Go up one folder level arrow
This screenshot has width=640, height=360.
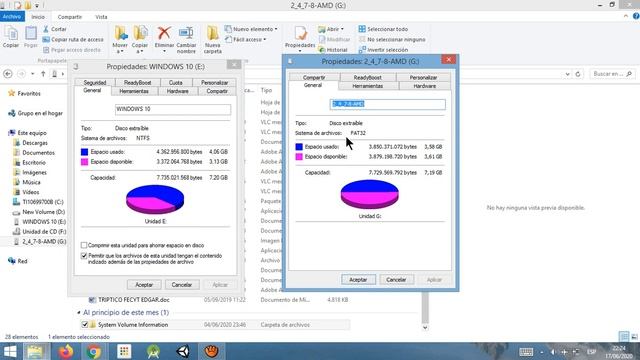43,74
